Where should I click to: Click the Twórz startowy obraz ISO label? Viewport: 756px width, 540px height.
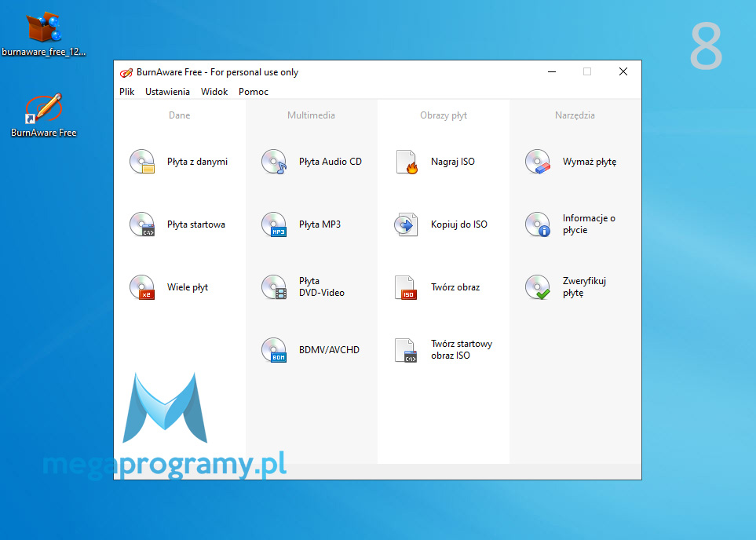point(462,349)
